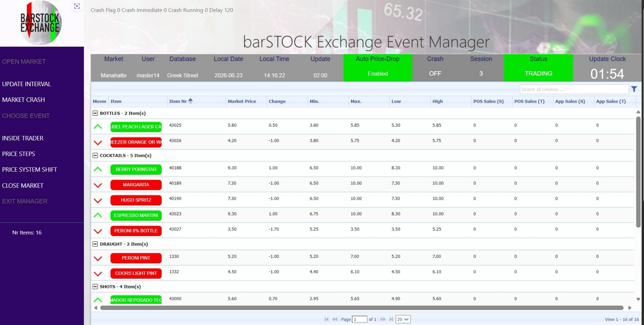Click the scroll left arrow of the grid
Viewport: 644px width, 325px height.
point(95,308)
